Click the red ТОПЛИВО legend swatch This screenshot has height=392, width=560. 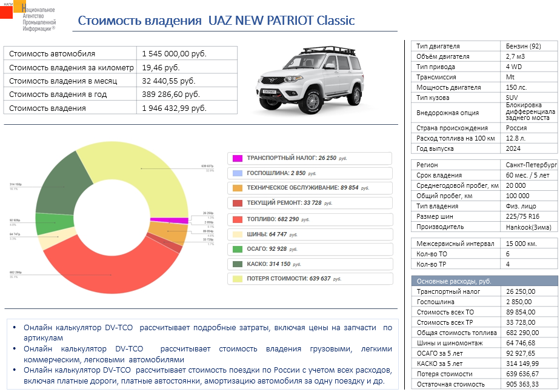pos(237,219)
